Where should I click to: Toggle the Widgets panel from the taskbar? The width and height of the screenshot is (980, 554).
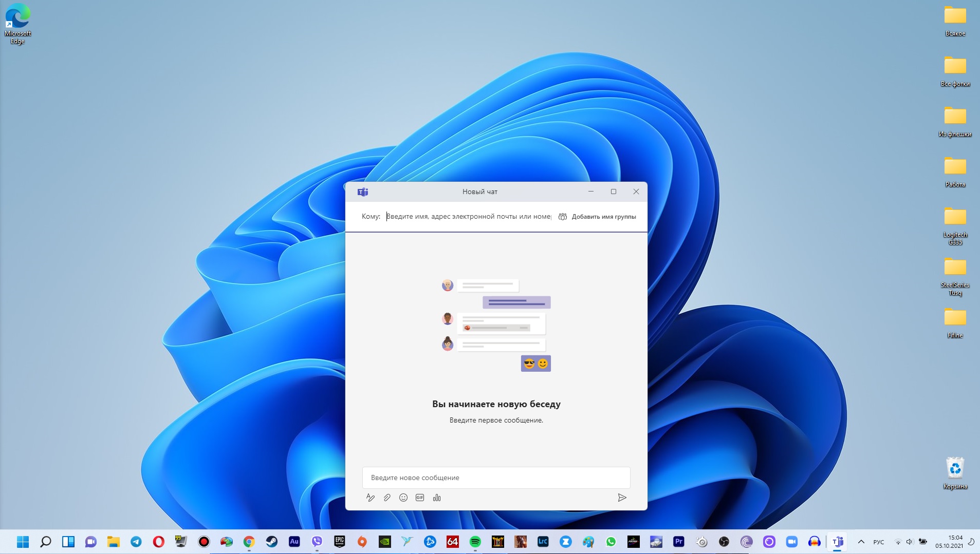(x=68, y=542)
